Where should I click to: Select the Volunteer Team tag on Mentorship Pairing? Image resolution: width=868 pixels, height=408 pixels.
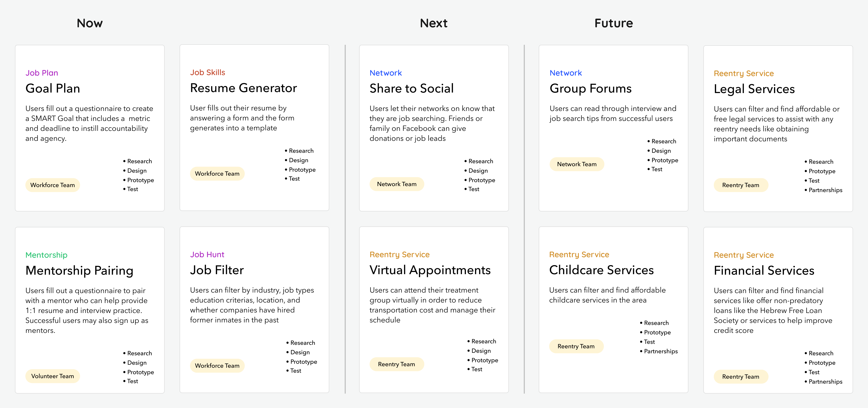pos(53,376)
